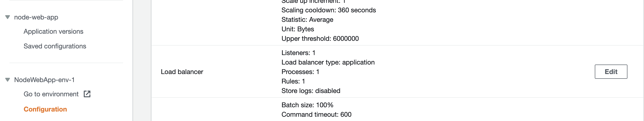
Task: Click the Rules: 1 entry
Action: [x=293, y=81]
